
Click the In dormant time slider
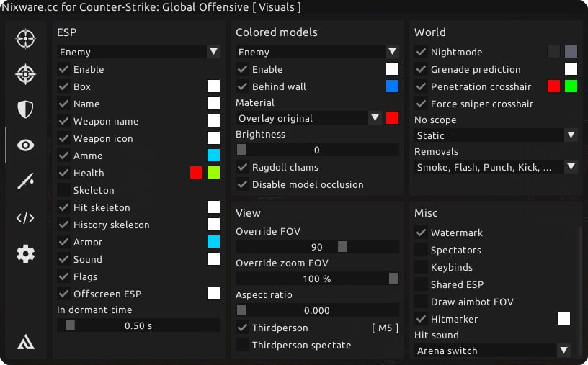[x=138, y=325]
